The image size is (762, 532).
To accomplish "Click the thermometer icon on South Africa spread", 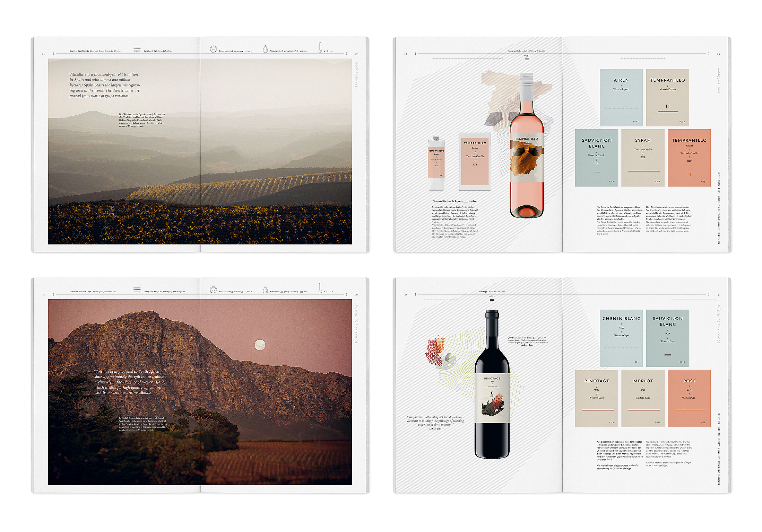I will pyautogui.click(x=320, y=288).
